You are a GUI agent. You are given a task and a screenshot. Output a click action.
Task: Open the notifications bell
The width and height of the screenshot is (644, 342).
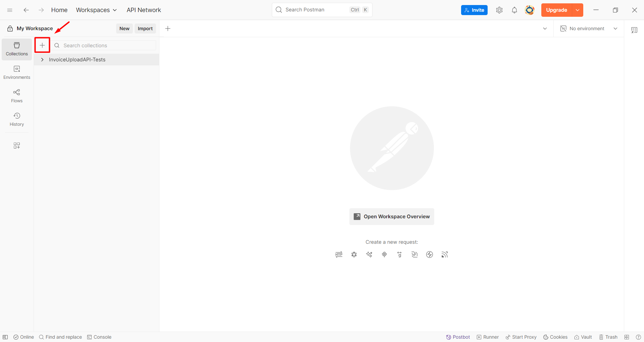pyautogui.click(x=514, y=10)
